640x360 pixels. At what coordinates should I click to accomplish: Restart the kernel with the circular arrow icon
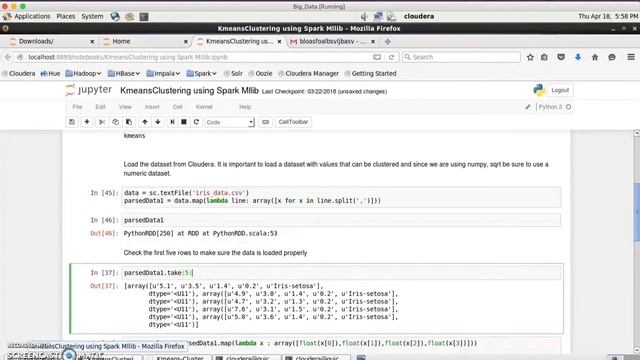(x=196, y=122)
